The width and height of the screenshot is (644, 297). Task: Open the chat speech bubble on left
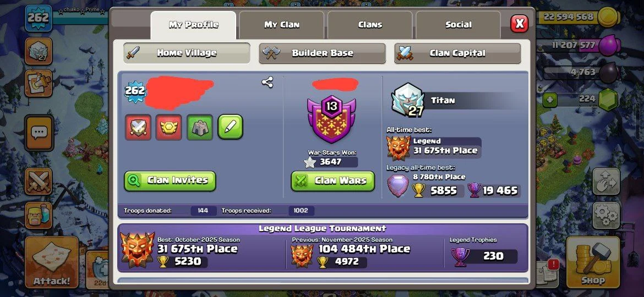tap(39, 133)
